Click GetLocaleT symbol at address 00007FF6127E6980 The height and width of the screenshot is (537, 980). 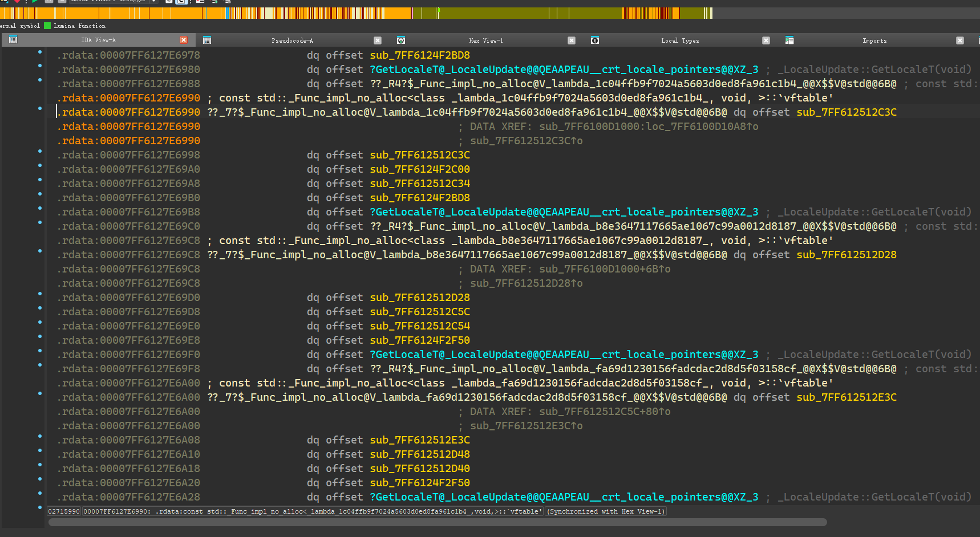click(564, 70)
